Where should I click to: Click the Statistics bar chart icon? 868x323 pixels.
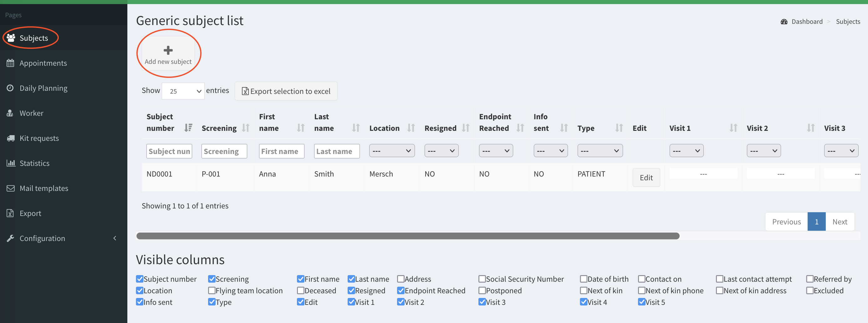pyautogui.click(x=10, y=163)
